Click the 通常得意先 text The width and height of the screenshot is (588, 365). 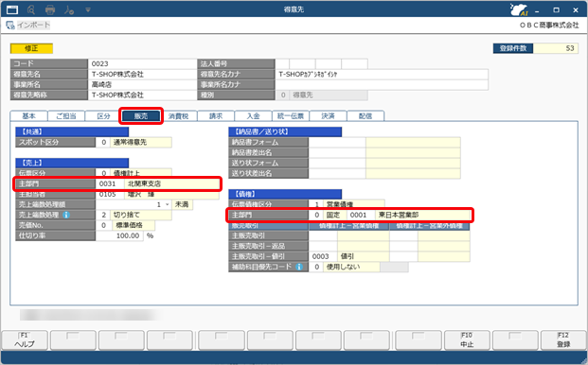coord(130,142)
